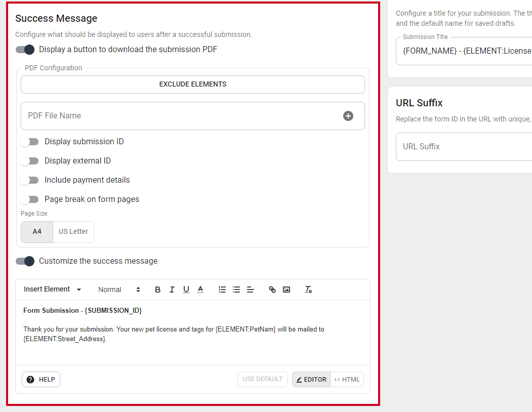This screenshot has height=412, width=532.
Task: Switch to the HTML view
Action: coord(347,380)
